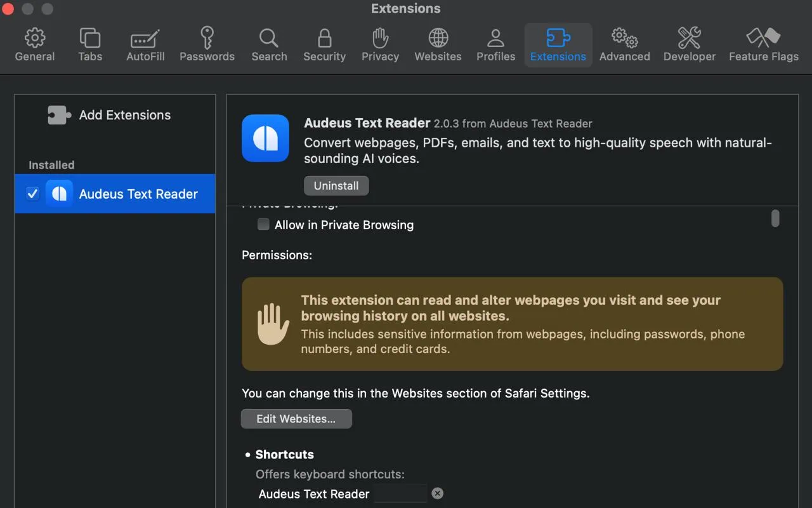Switch to the Profiles settings pane
Viewport: 812px width, 508px height.
[495, 44]
